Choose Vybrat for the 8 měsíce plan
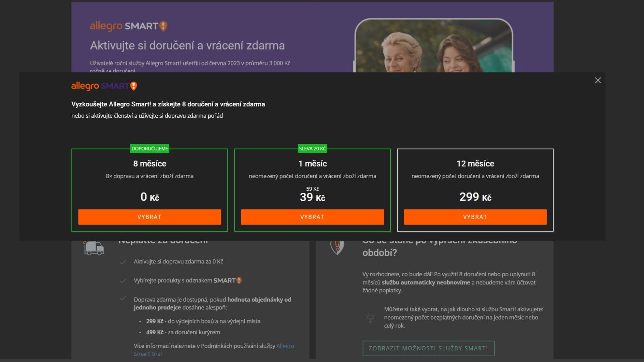Viewport: 644px width, 362px height. click(x=150, y=217)
